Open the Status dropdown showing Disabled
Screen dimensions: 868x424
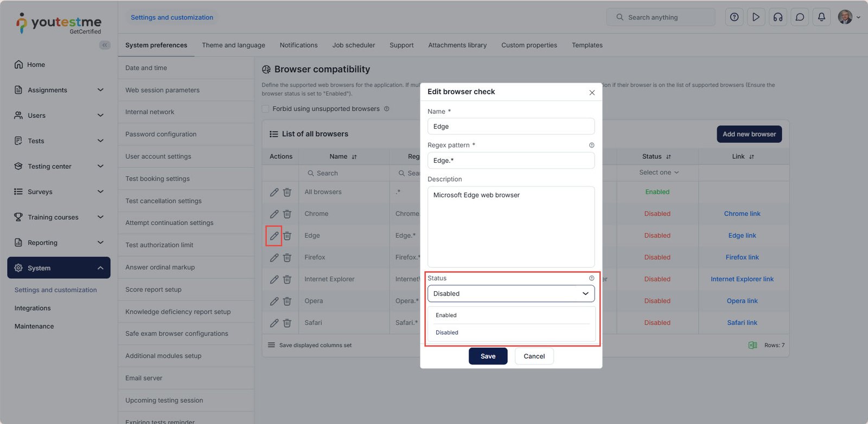[510, 294]
